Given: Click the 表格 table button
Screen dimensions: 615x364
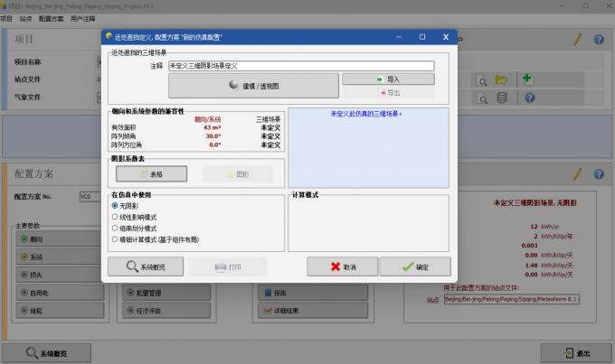Looking at the screenshot, I should [x=151, y=174].
